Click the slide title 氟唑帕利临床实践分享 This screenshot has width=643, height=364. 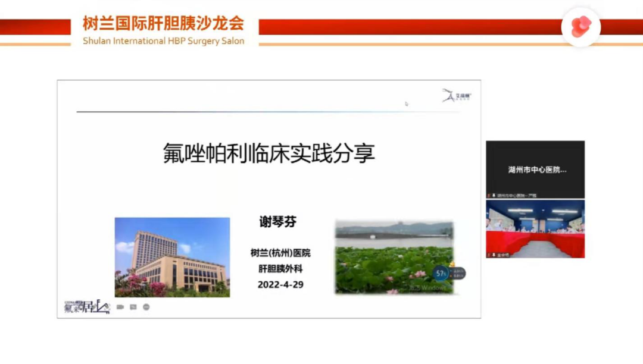(x=269, y=153)
